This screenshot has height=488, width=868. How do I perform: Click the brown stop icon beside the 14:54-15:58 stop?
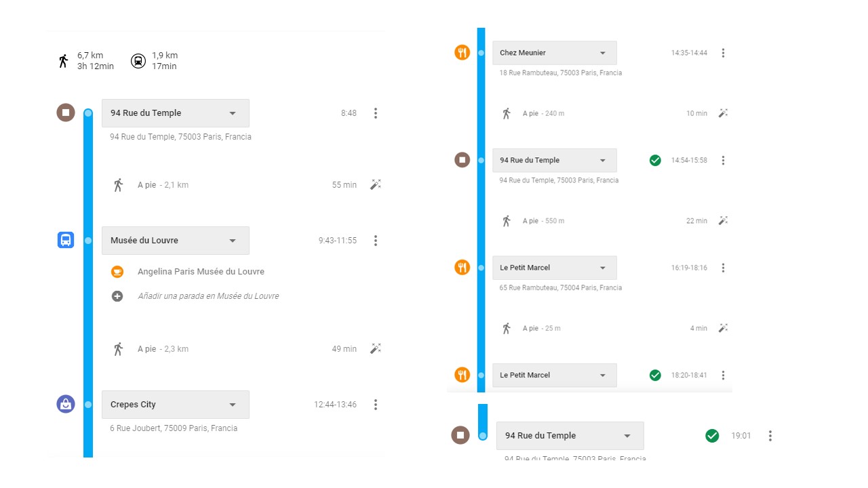click(462, 160)
